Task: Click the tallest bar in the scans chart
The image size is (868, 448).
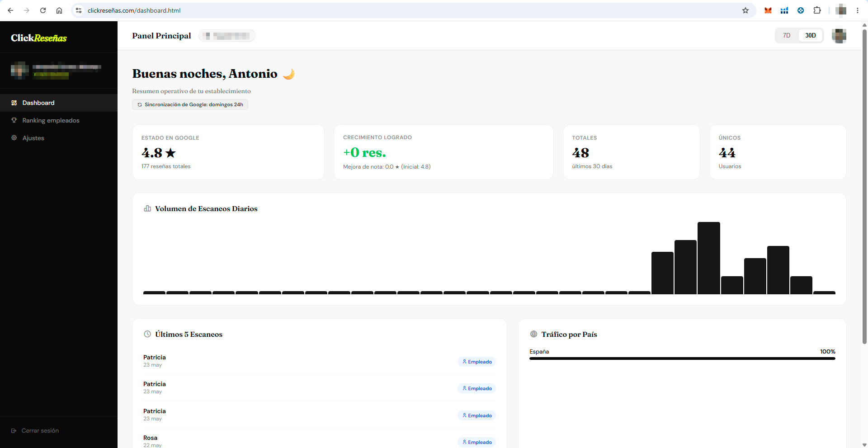Action: pyautogui.click(x=709, y=258)
